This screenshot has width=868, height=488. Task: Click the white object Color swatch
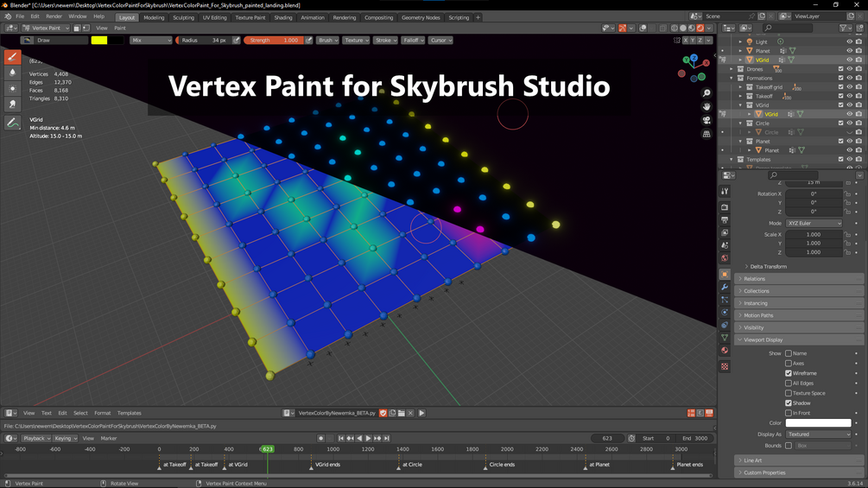pyautogui.click(x=818, y=422)
